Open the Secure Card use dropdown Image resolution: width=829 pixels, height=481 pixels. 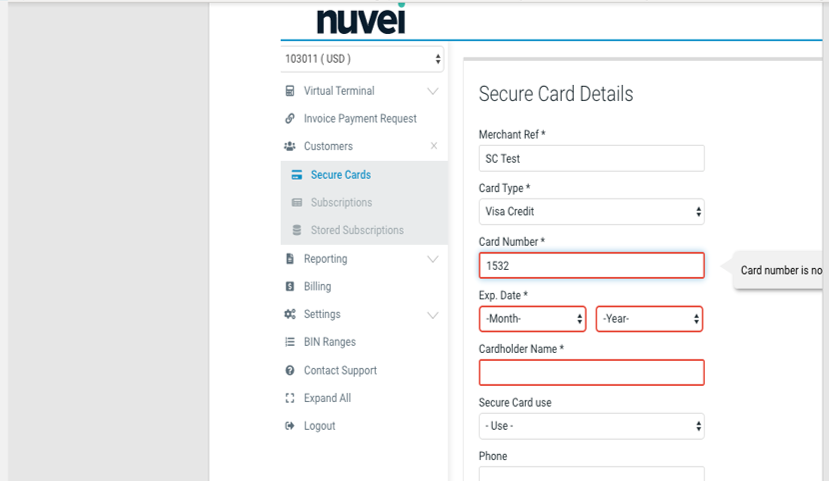[x=592, y=426]
